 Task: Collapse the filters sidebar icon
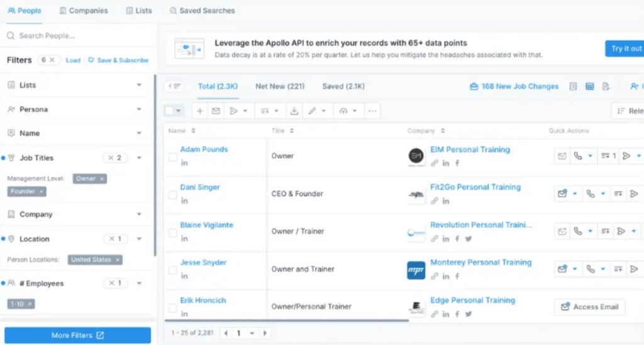point(174,86)
